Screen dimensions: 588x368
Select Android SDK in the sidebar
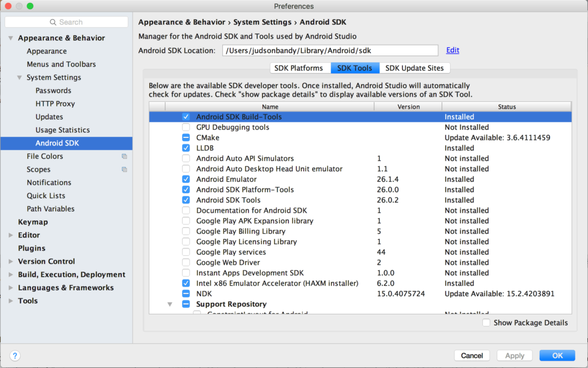tap(67, 143)
